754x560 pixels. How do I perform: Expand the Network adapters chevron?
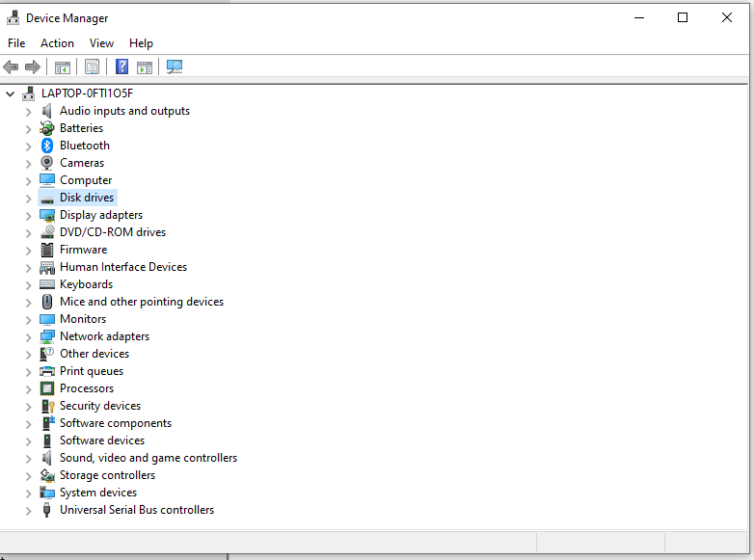pyautogui.click(x=28, y=337)
